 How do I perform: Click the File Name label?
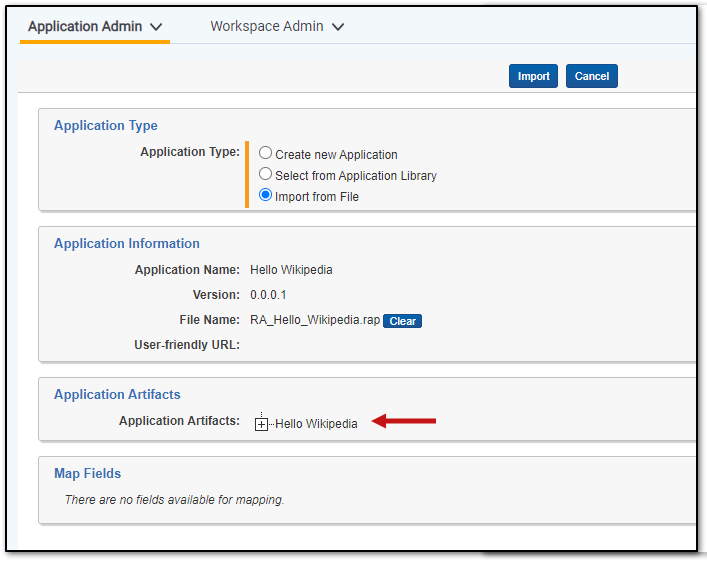point(210,320)
